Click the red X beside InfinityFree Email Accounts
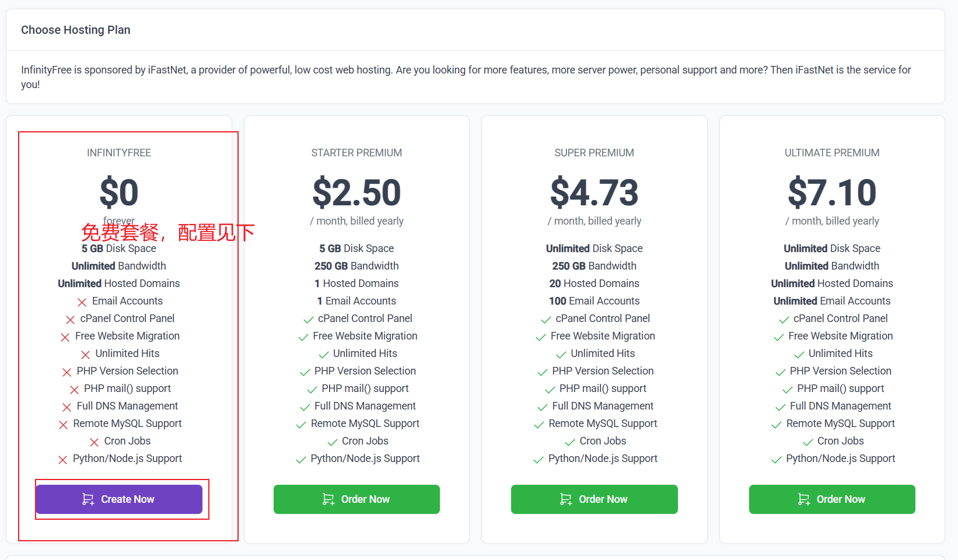The height and width of the screenshot is (560, 958). click(82, 302)
